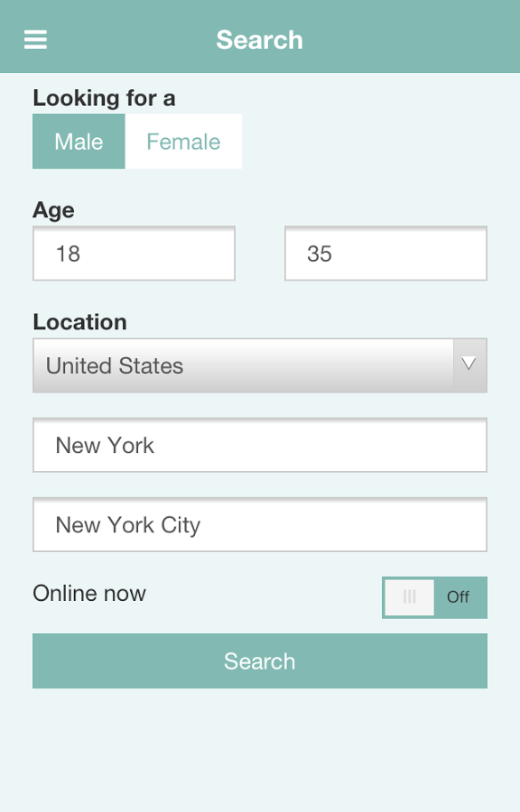Click the grip handle of Online switch

click(410, 597)
